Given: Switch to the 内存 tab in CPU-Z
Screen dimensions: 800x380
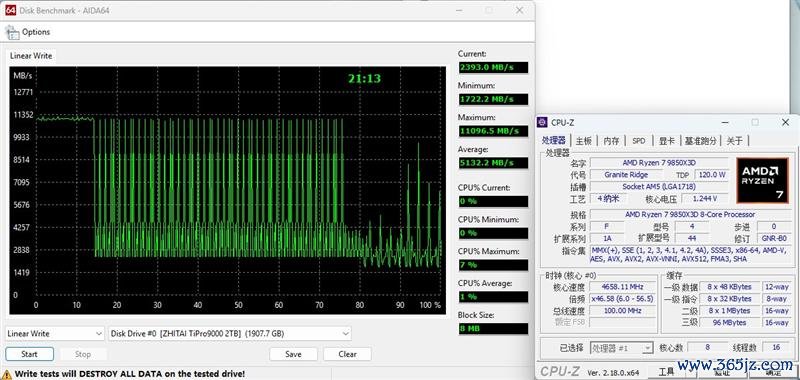Looking at the screenshot, I should [611, 141].
